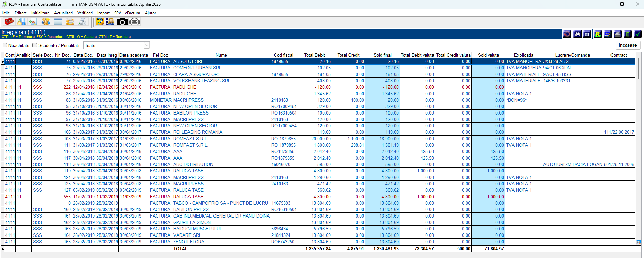Open the yellow question mark help icon
Screen dimensions: 644x267
click(100, 22)
